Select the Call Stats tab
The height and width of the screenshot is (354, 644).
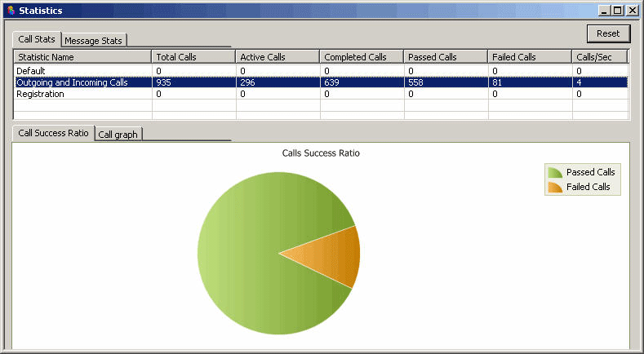point(37,39)
